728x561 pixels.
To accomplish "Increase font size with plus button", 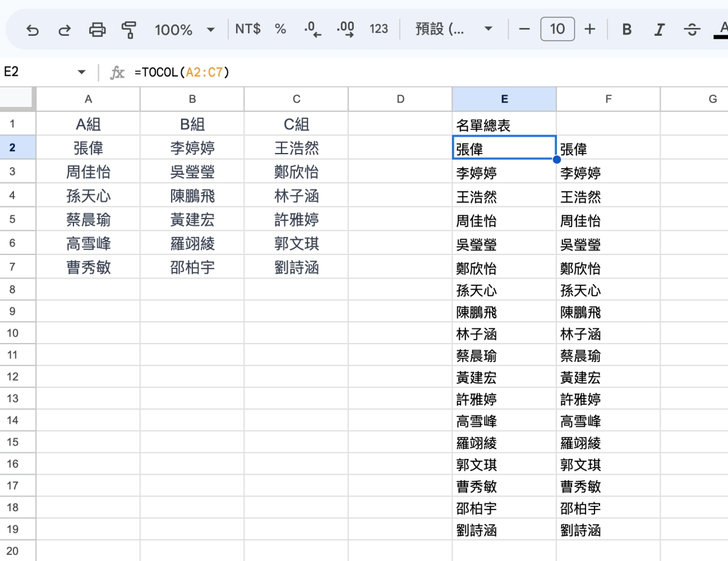I will 590,29.
